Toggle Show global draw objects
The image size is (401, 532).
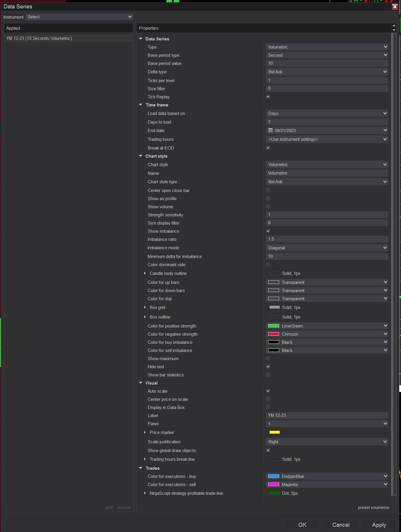coord(268,450)
